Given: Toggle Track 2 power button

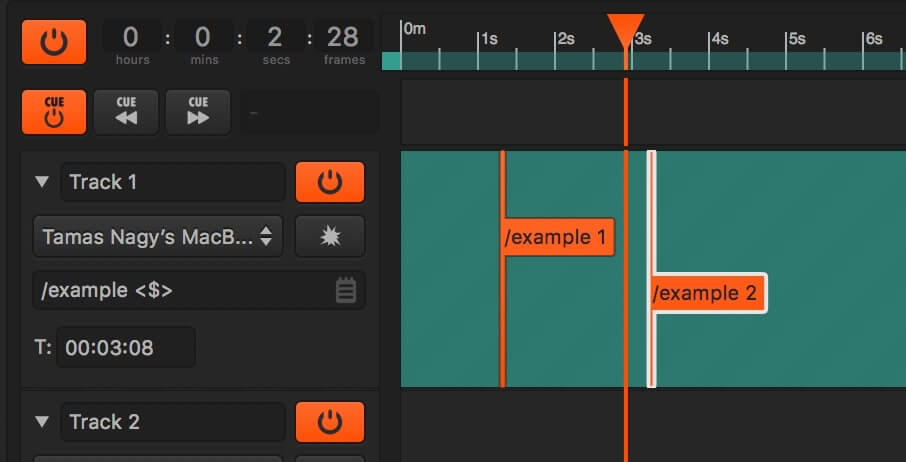Looking at the screenshot, I should point(330,422).
